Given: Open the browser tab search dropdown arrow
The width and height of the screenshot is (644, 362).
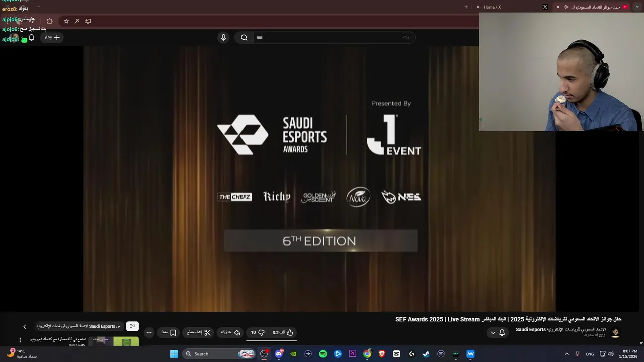Looking at the screenshot, I should click(637, 7).
